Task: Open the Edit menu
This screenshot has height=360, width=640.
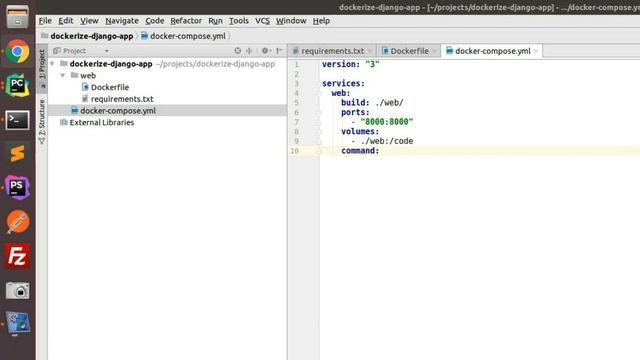Action: (x=65, y=21)
